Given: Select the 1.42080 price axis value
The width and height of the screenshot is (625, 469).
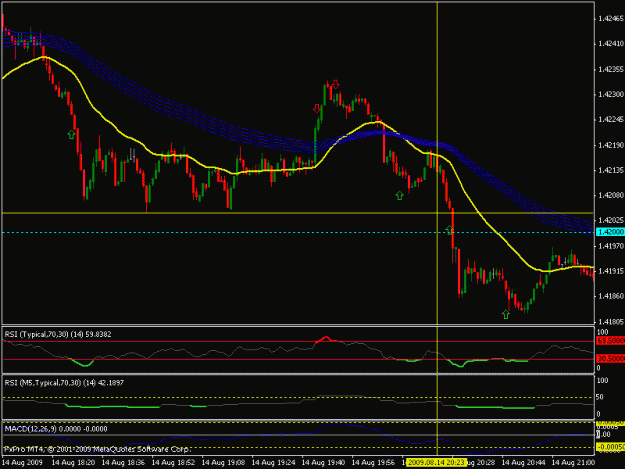Looking at the screenshot, I should pos(611,195).
